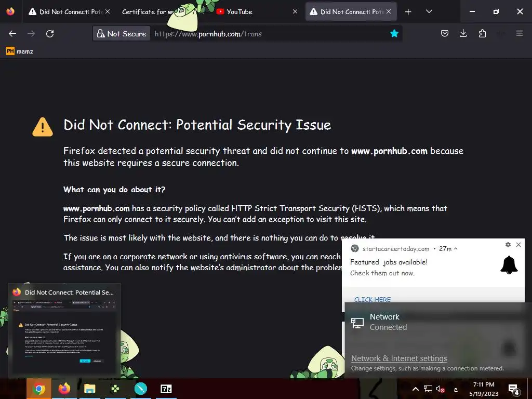Image resolution: width=532 pixels, height=399 pixels.
Task: Open the Firefox downloads panel
Action: 463,33
